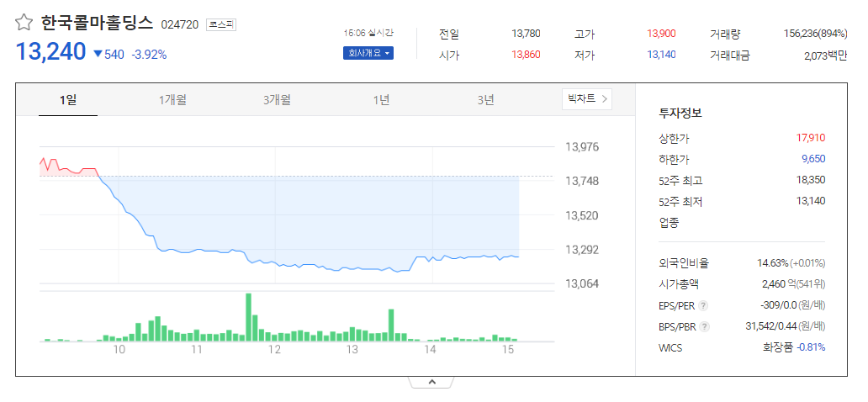Click the chart's 13,976 axis label
868x402 pixels.
[x=582, y=146]
